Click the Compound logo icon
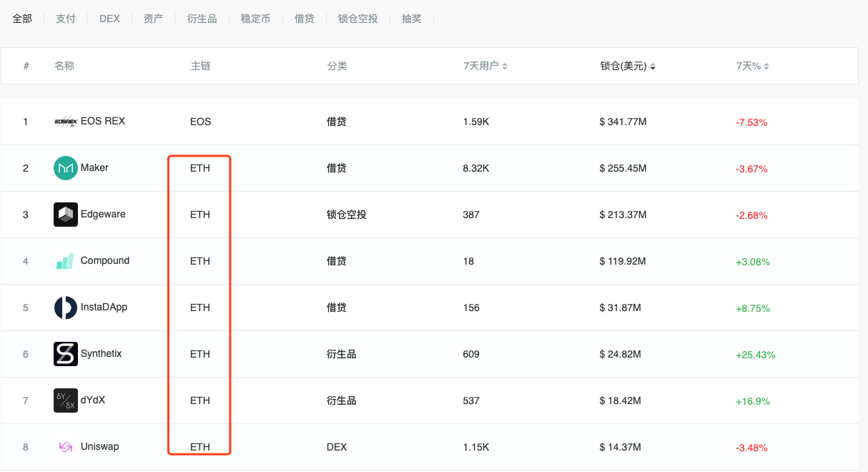868x472 pixels. click(x=66, y=261)
